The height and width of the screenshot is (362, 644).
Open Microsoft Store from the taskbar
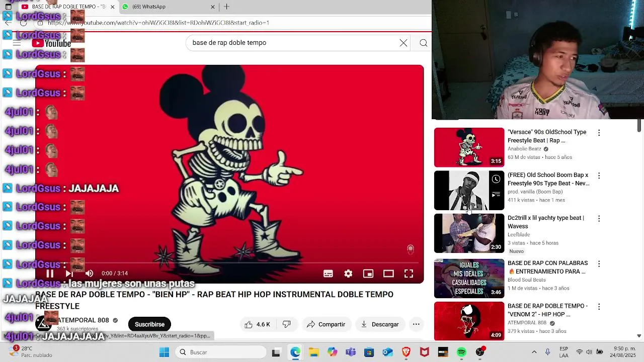[369, 352]
